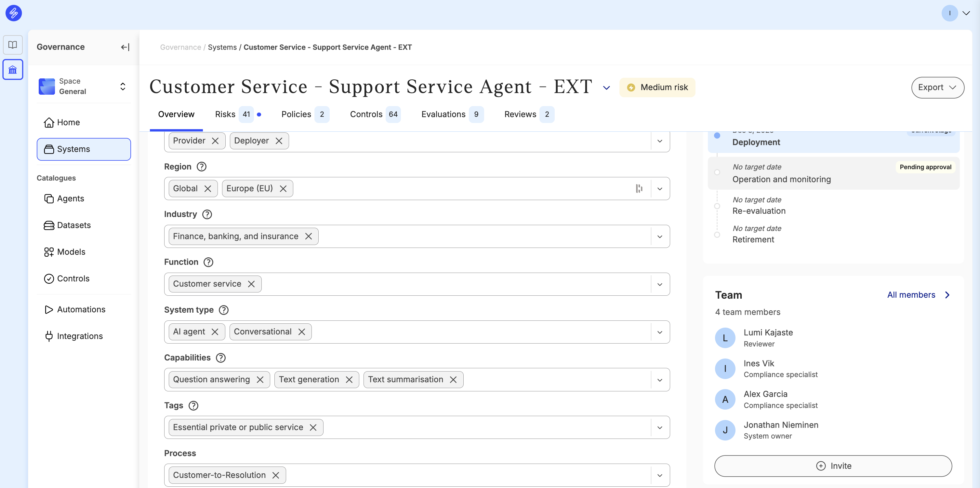
Task: Expand the Function dropdown
Action: 660,284
